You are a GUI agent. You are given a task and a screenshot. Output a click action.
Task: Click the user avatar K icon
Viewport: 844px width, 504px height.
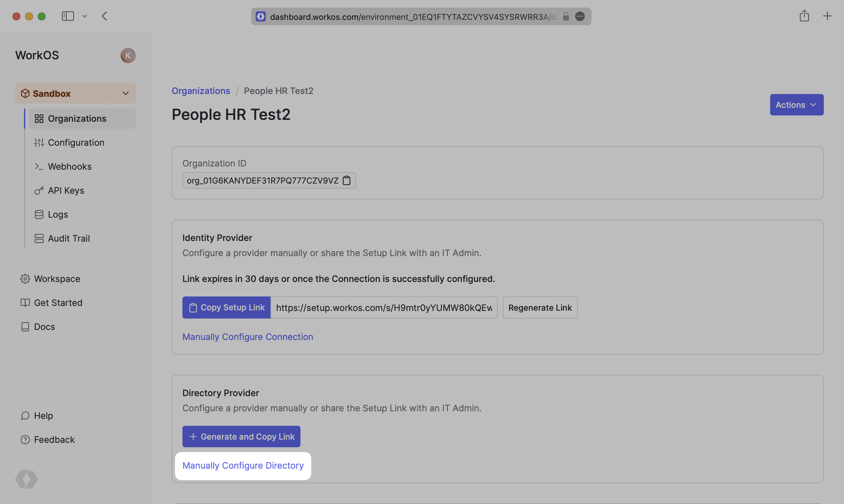pyautogui.click(x=128, y=56)
